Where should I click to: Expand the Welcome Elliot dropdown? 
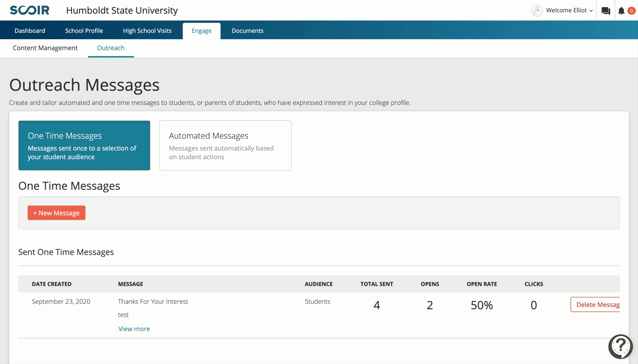pyautogui.click(x=569, y=11)
